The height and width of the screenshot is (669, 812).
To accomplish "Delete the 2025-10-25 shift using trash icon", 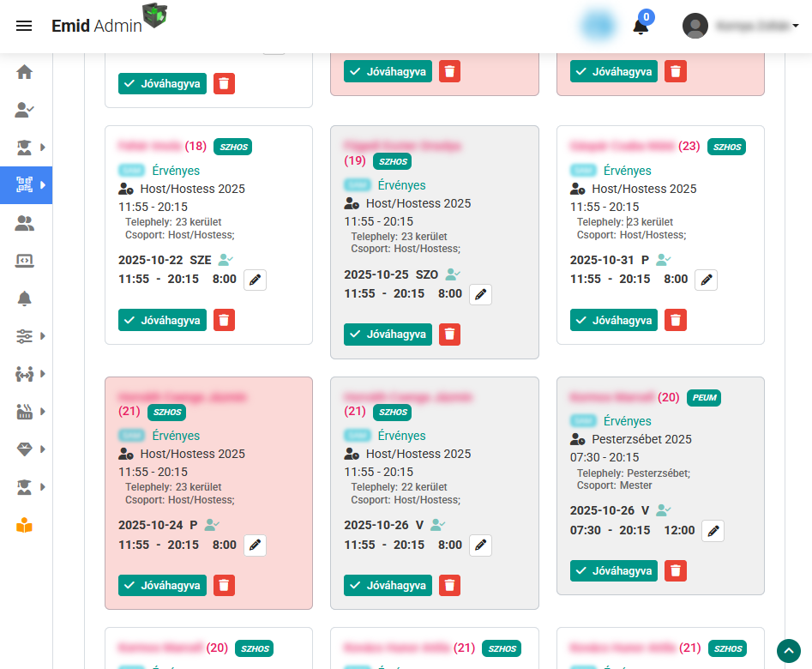I will [x=449, y=334].
